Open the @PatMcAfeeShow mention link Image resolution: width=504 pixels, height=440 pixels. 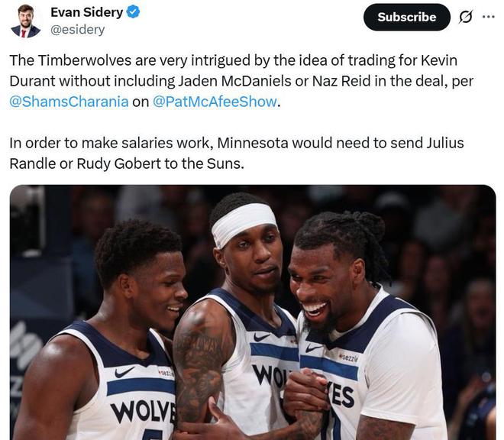coord(215,102)
